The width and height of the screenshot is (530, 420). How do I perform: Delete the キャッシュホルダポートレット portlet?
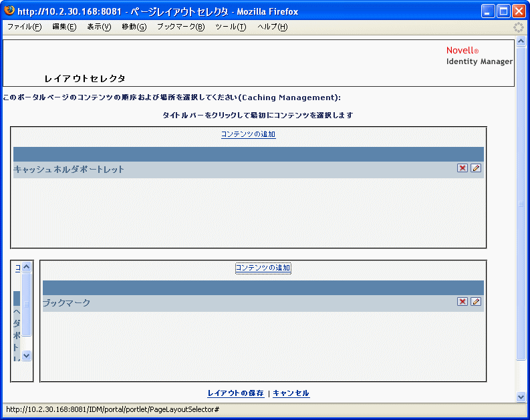(462, 168)
